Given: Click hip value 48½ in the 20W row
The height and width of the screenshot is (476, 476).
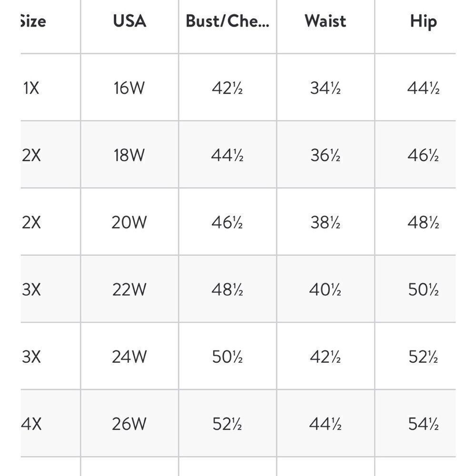Looking at the screenshot, I should click(x=423, y=222).
